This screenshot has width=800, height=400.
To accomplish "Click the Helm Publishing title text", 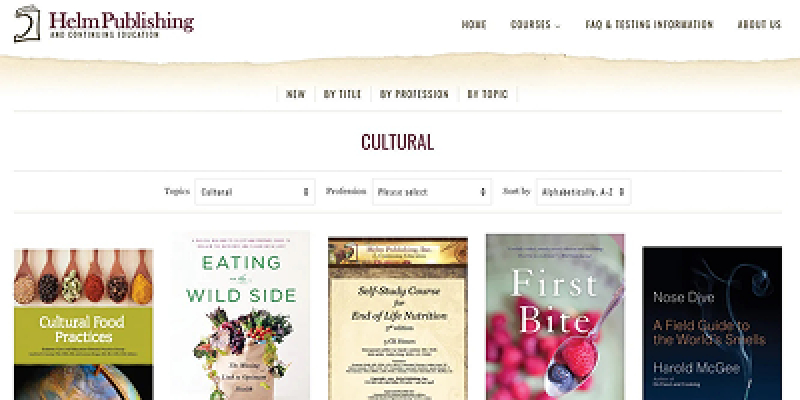I will tap(121, 21).
